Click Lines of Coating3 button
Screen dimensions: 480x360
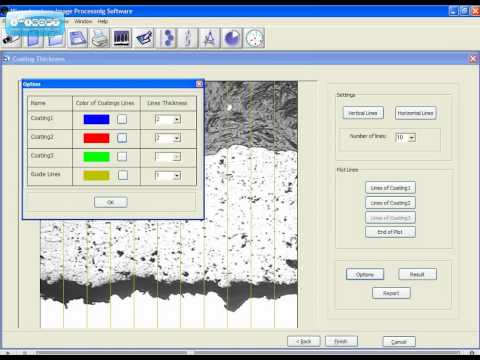click(390, 218)
